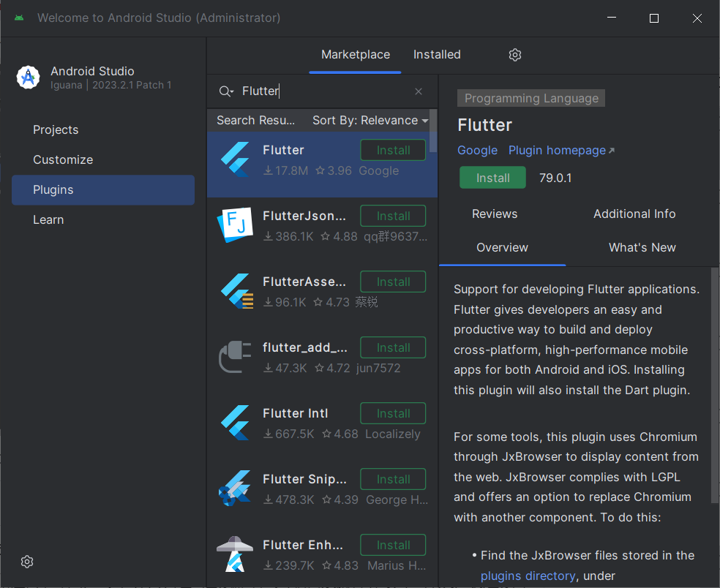The width and height of the screenshot is (720, 588).
Task: Open Sort By Relevance dropdown
Action: click(370, 121)
